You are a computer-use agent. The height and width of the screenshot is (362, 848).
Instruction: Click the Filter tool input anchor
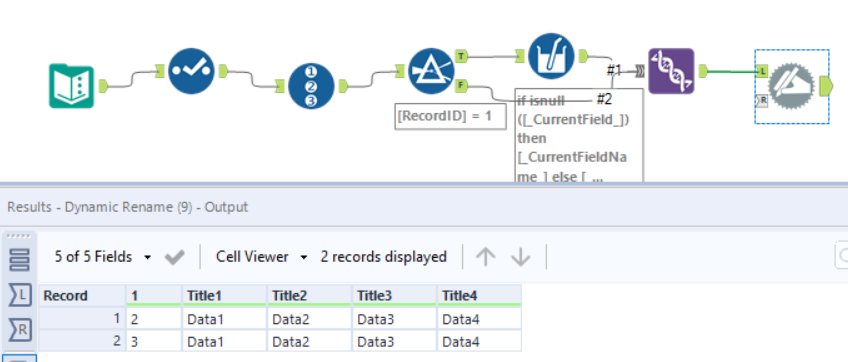(x=400, y=71)
